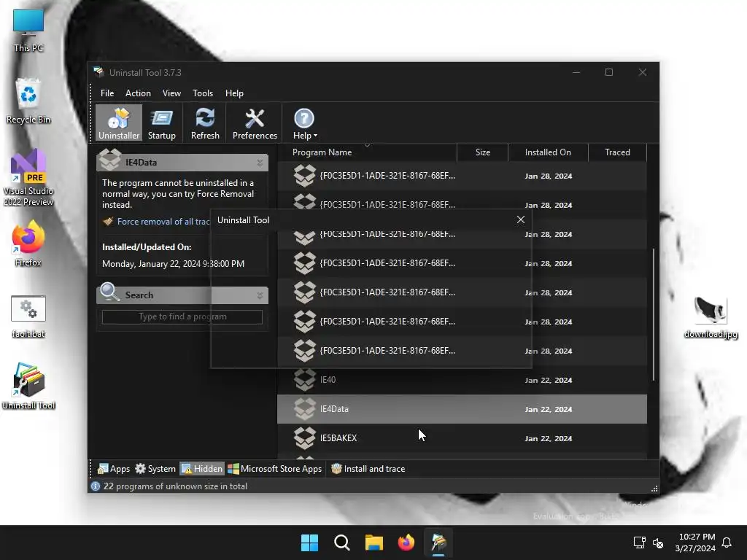Screen dimensions: 747x560
Task: Click the IE5BAKEX package icon
Action: pyautogui.click(x=304, y=438)
